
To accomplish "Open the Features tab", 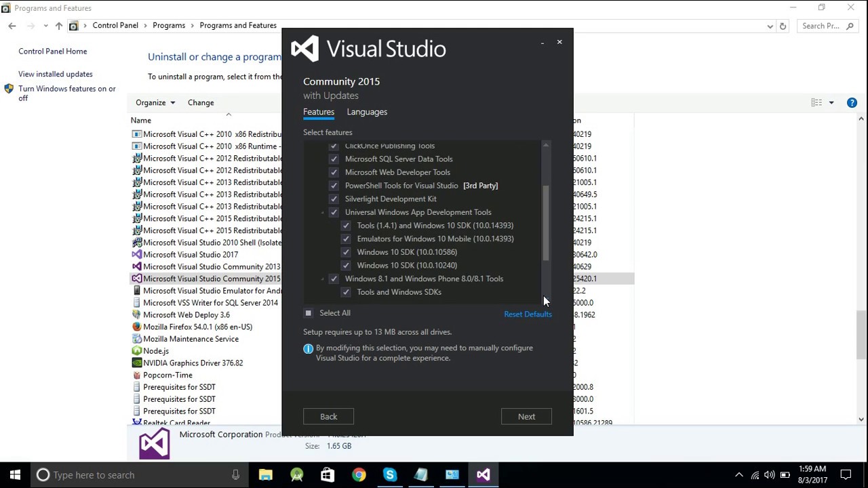I will [319, 112].
